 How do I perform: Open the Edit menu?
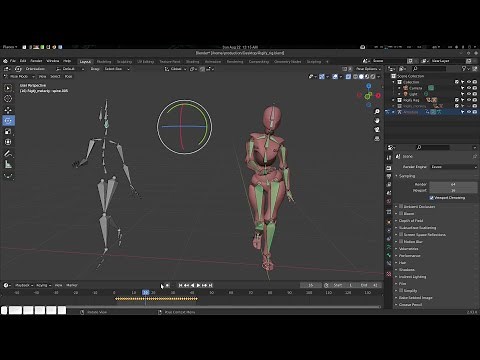pyautogui.click(x=23, y=61)
